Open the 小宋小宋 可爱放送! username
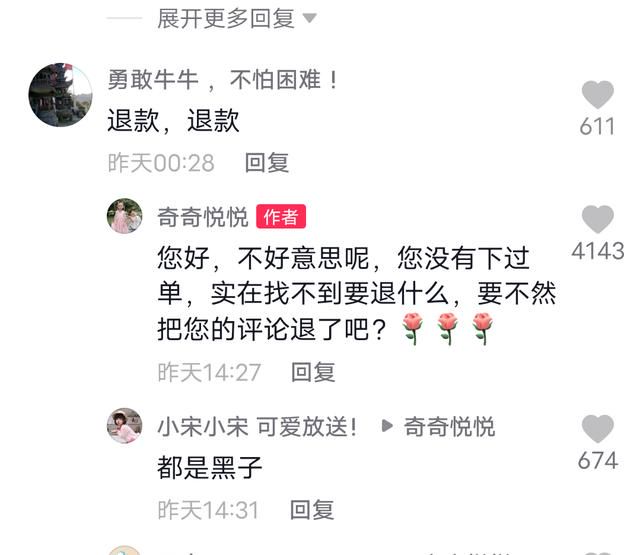 [257, 427]
